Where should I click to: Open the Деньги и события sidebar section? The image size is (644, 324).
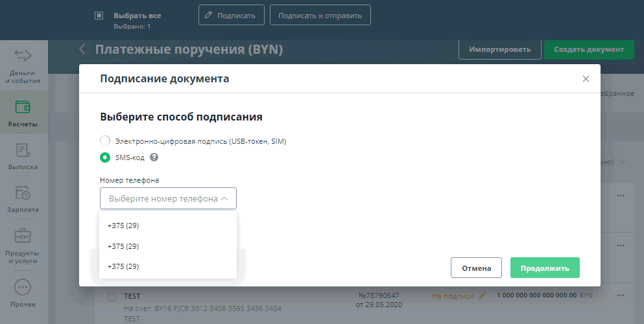(x=23, y=66)
